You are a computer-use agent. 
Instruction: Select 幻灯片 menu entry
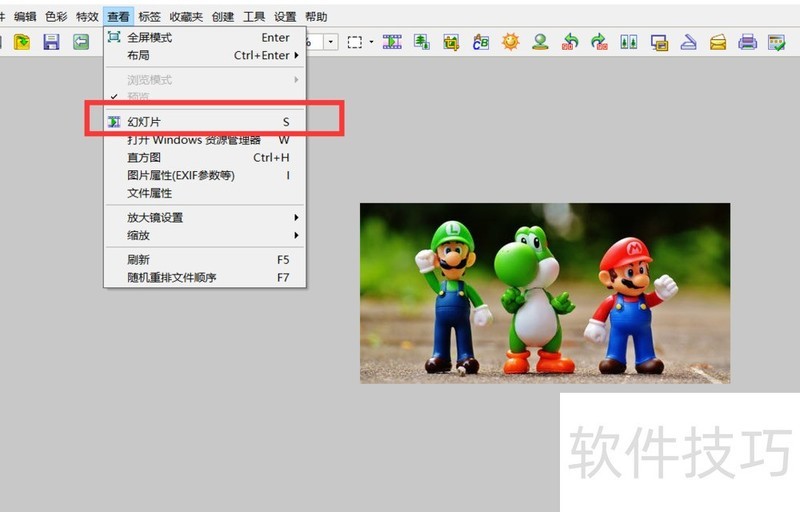(205, 122)
